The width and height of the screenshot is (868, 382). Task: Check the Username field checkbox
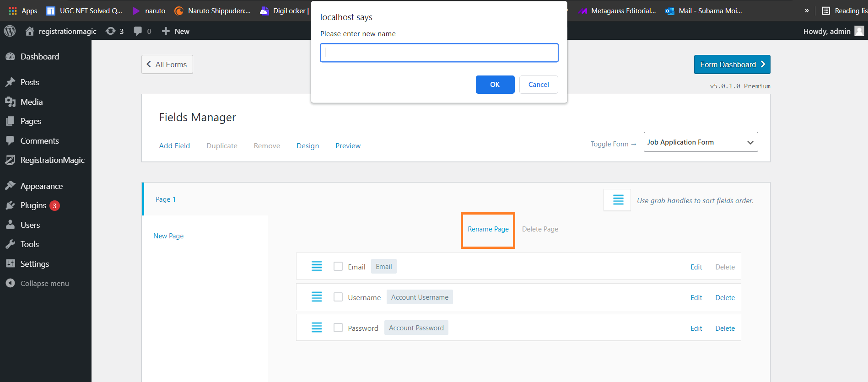[x=338, y=297]
